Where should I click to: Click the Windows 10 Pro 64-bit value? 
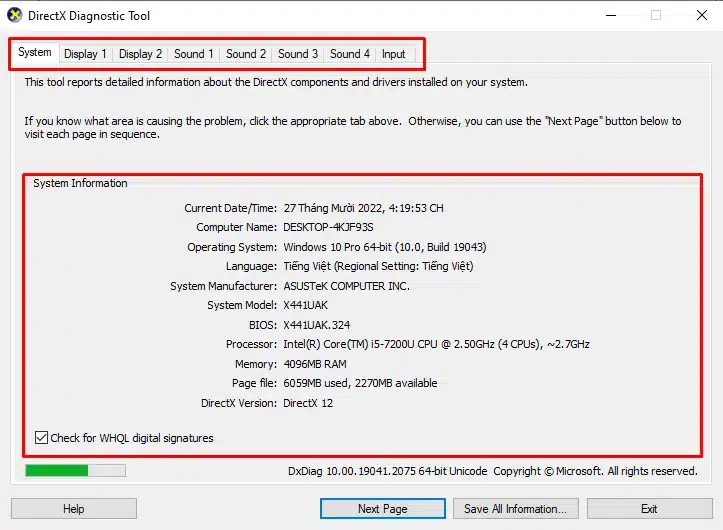click(385, 247)
